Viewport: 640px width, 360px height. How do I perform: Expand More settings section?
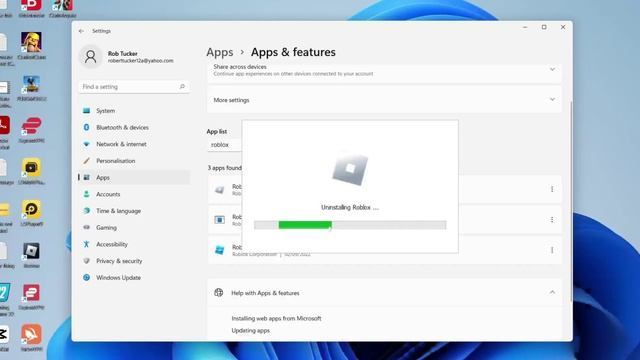coord(552,100)
